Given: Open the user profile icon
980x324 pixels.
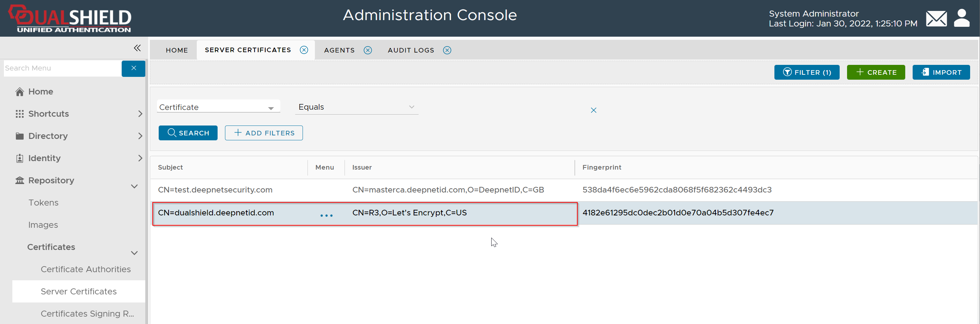Looking at the screenshot, I should point(961,18).
